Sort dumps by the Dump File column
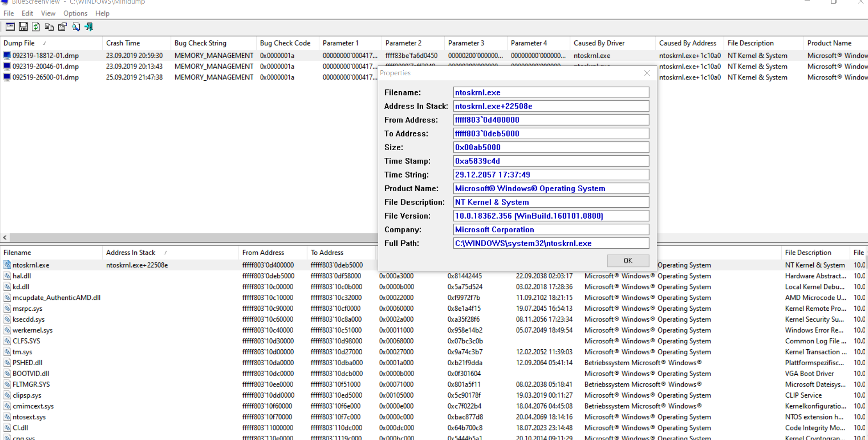The image size is (868, 440). 51,43
